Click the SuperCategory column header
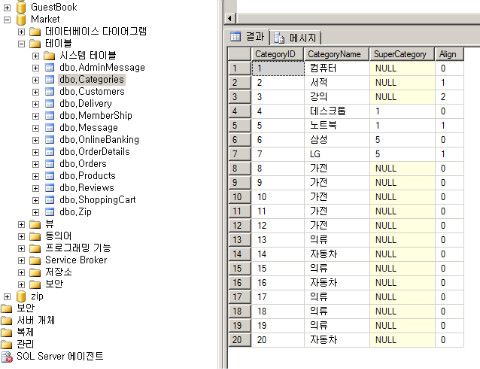 (x=402, y=54)
